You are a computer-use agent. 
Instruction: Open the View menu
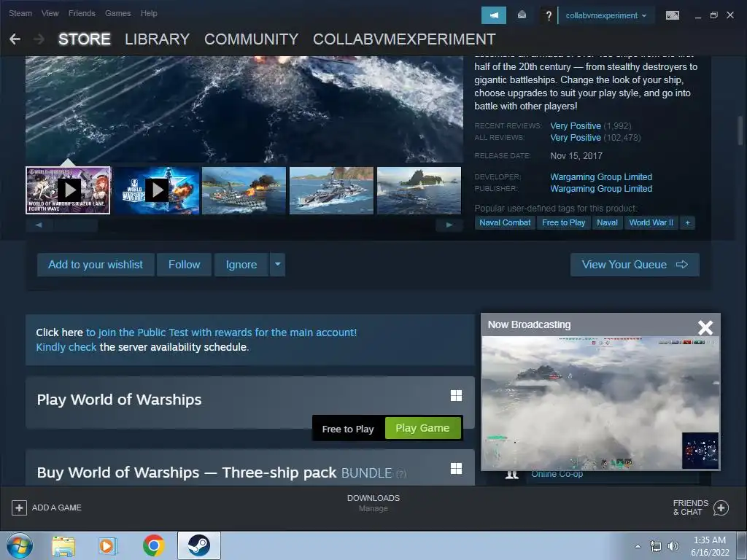pyautogui.click(x=50, y=13)
